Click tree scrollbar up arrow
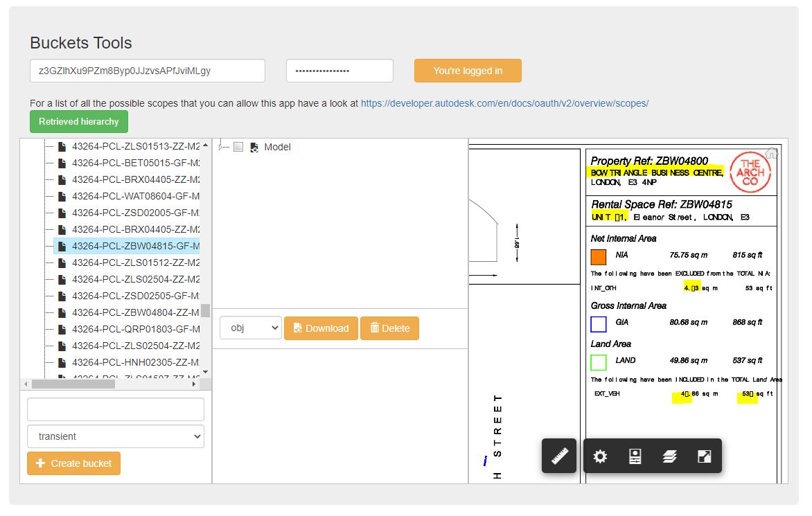Viewport: 812px width, 516px height. coord(206,145)
